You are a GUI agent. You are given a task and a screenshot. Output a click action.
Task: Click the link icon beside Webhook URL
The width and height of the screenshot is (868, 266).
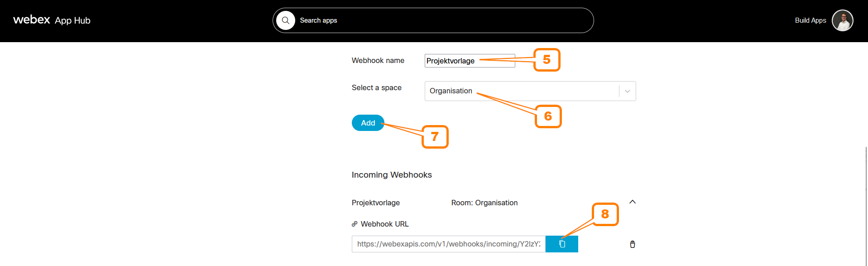[x=355, y=224]
